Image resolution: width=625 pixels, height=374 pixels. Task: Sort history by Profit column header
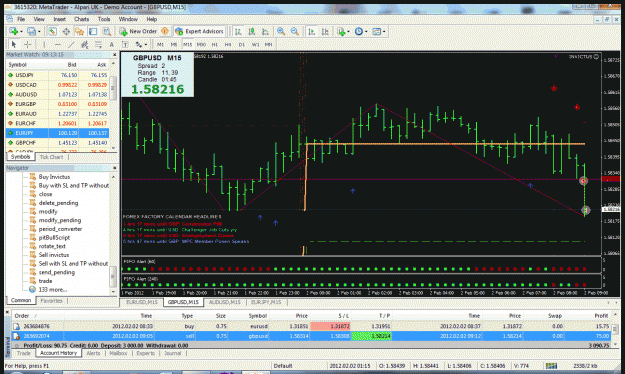(601, 315)
